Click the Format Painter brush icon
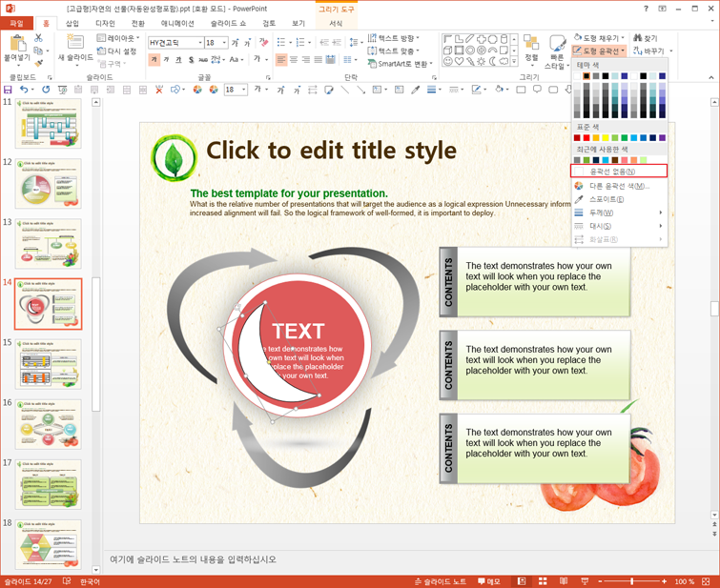 pos(38,63)
